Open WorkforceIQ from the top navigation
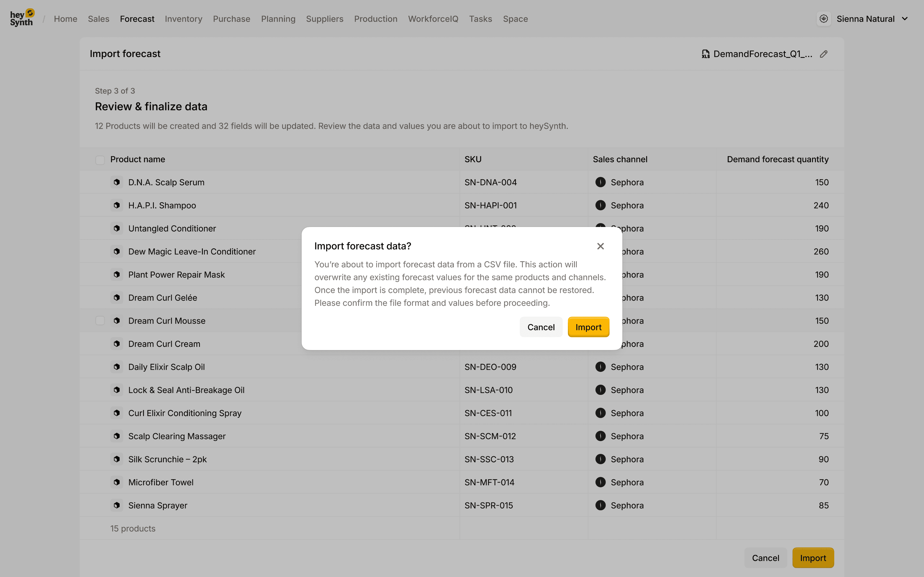This screenshot has height=577, width=924. [x=433, y=19]
